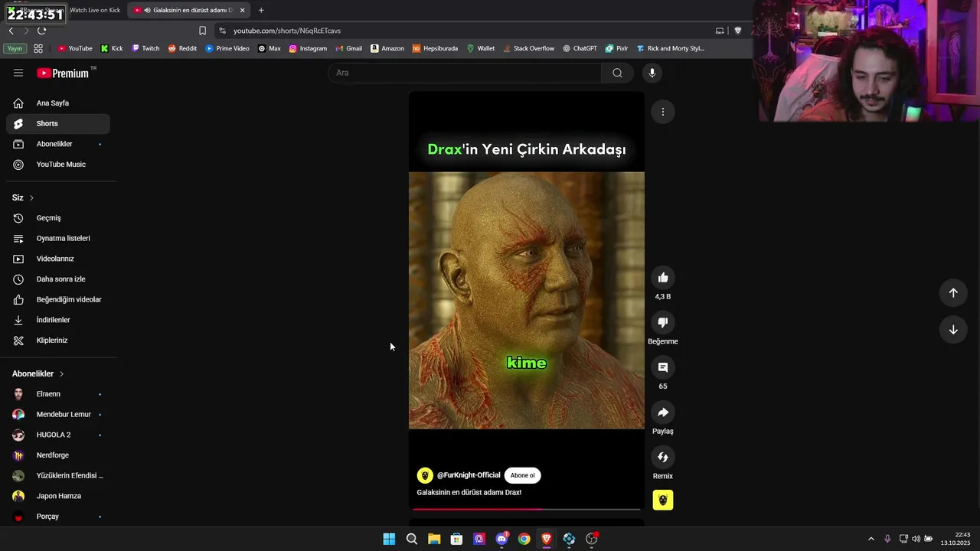Open İndirilenler page

pyautogui.click(x=58, y=320)
